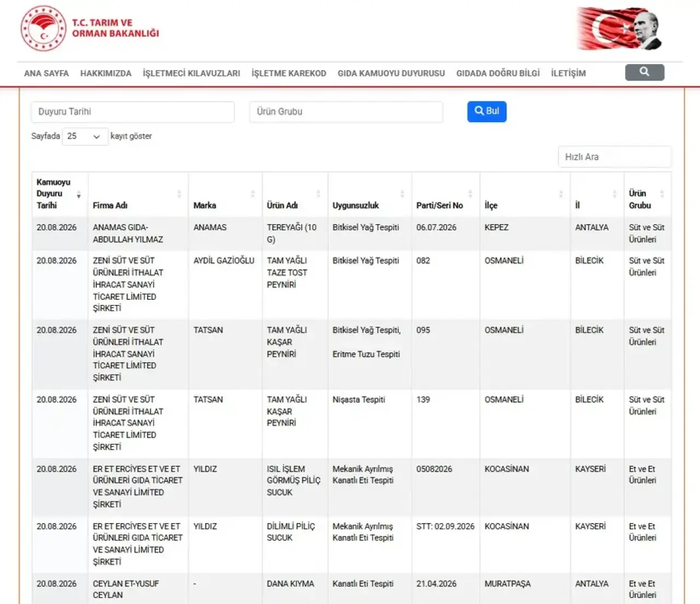Click the ministry logo emblem
The height and width of the screenshot is (604, 700).
(44, 28)
